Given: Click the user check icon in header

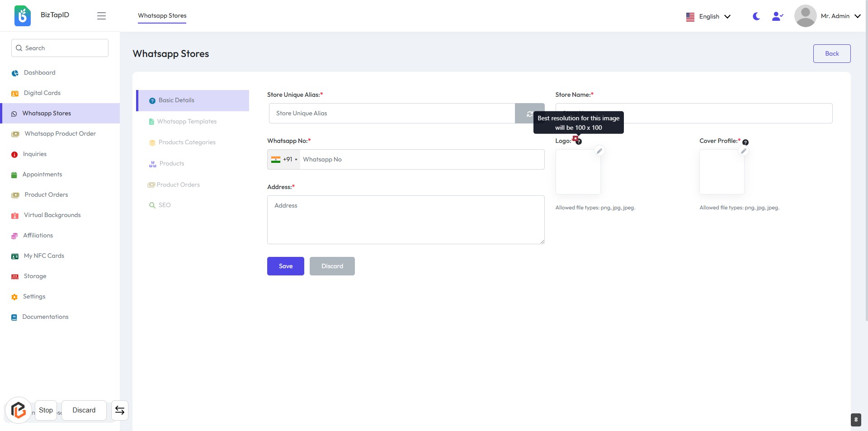Looking at the screenshot, I should pos(777,16).
